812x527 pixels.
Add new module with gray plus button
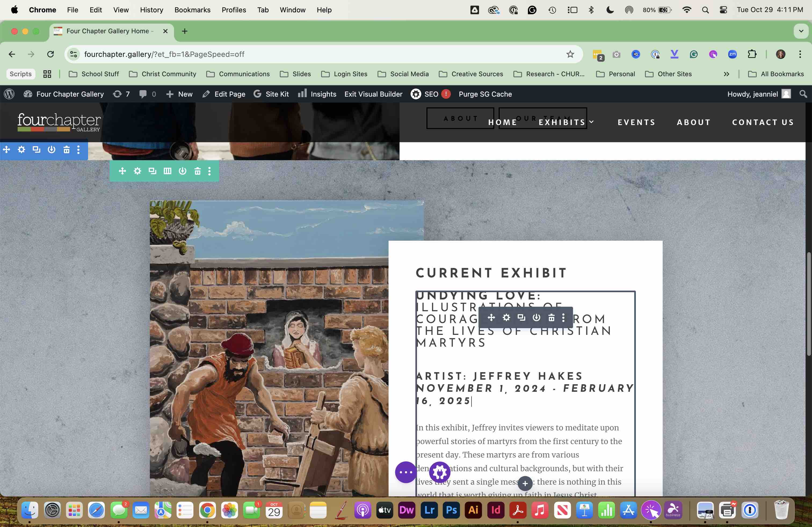[525, 483]
